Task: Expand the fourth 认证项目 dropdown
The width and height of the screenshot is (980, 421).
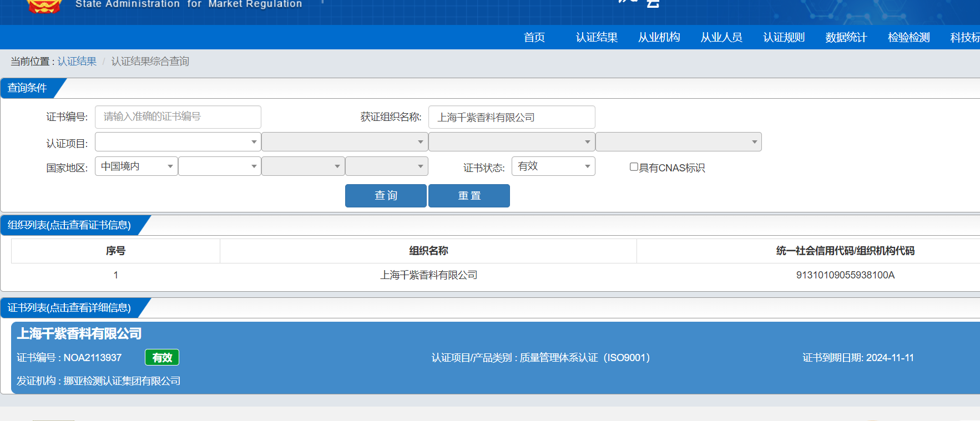Action: (679, 142)
